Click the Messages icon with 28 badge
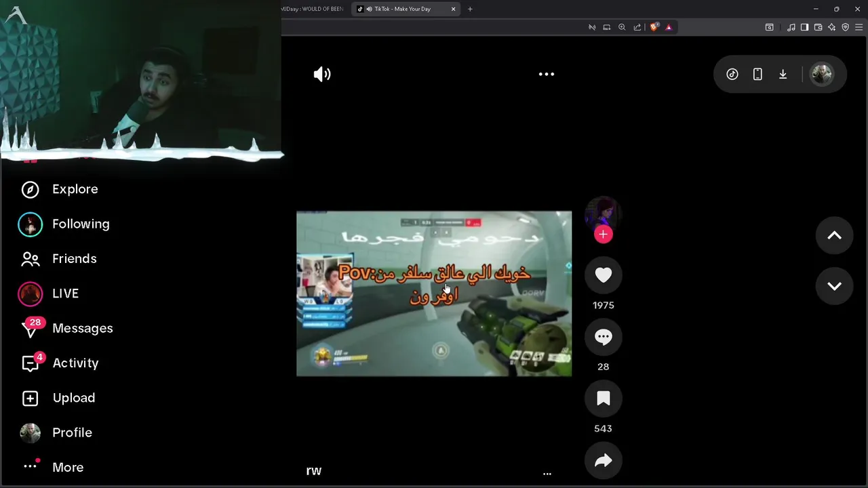 tap(32, 328)
